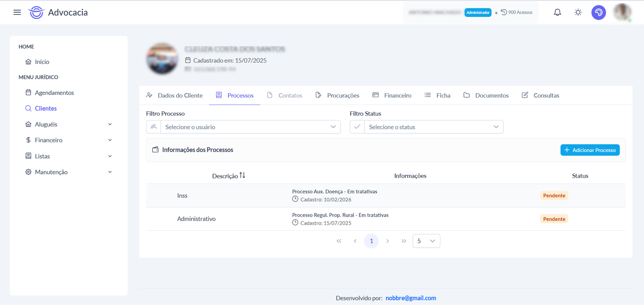Click the user avatar in header
The image size is (644, 305).
click(x=622, y=12)
